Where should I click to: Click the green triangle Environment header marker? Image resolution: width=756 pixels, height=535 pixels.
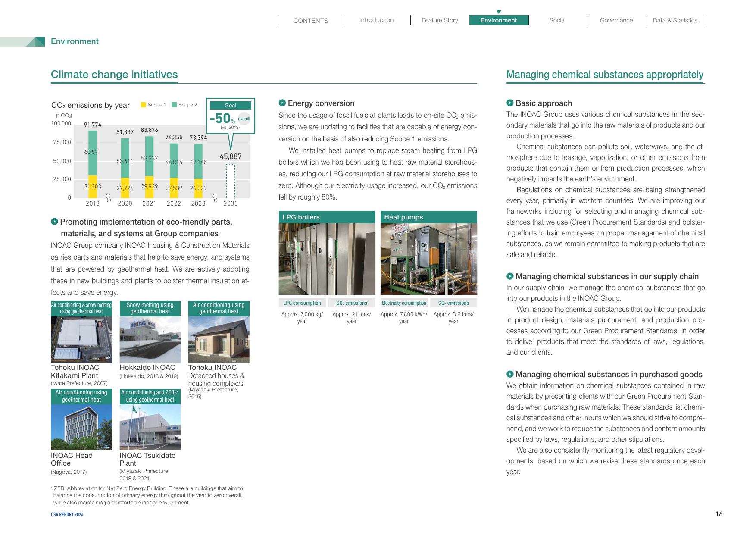(x=35, y=41)
